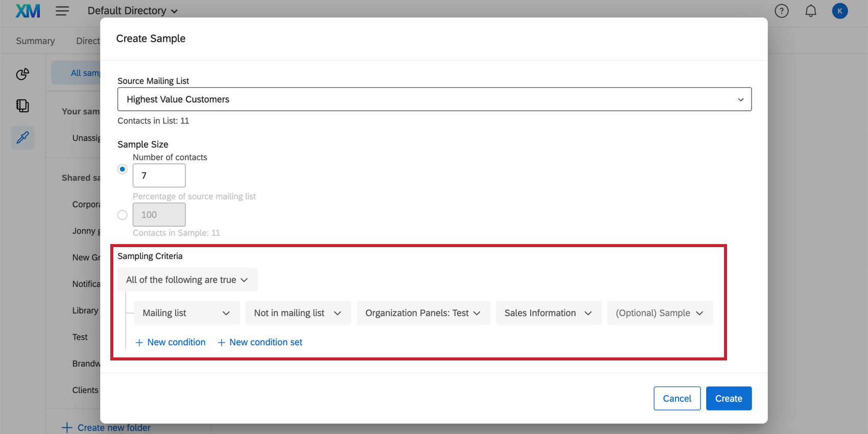Image resolution: width=868 pixels, height=434 pixels.
Task: Open the help question mark icon
Action: (782, 11)
